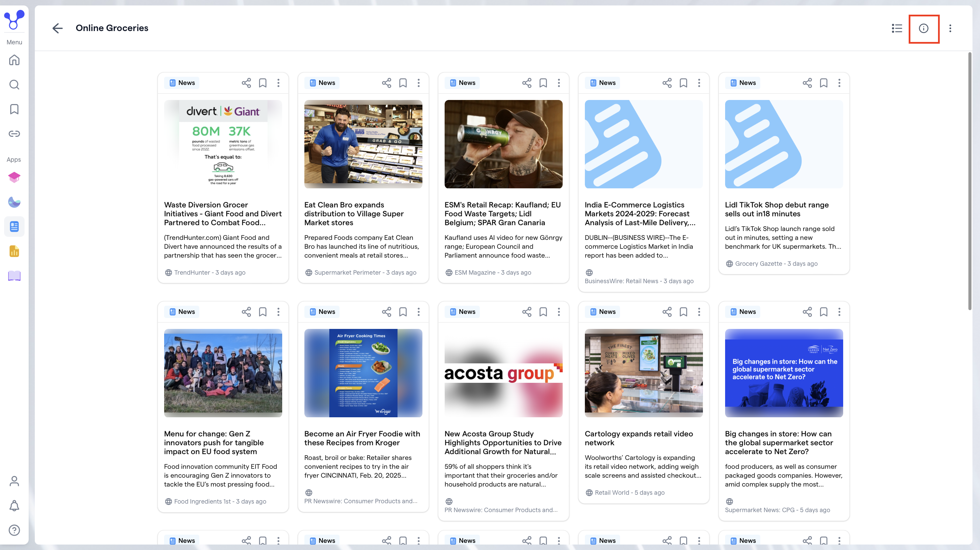This screenshot has height=550, width=980.
Task: Bookmark the Air Fryer Foodie Kroger article
Action: click(403, 312)
